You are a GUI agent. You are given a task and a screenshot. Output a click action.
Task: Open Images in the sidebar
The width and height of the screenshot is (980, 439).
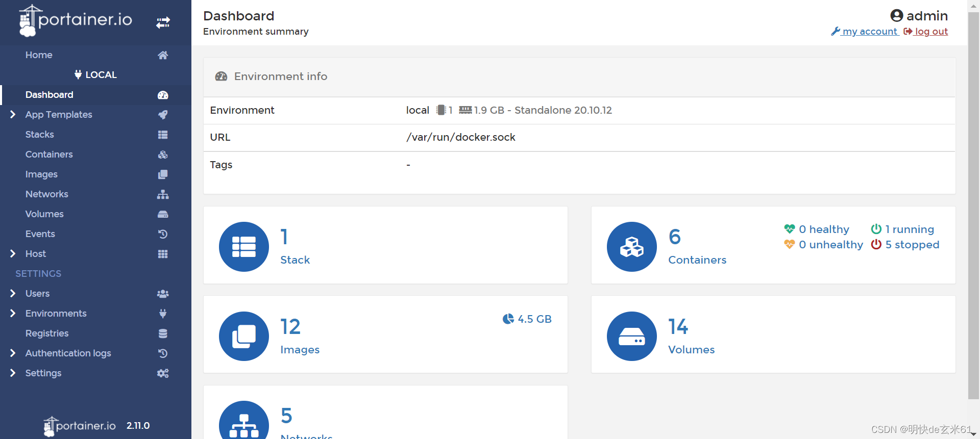point(41,174)
